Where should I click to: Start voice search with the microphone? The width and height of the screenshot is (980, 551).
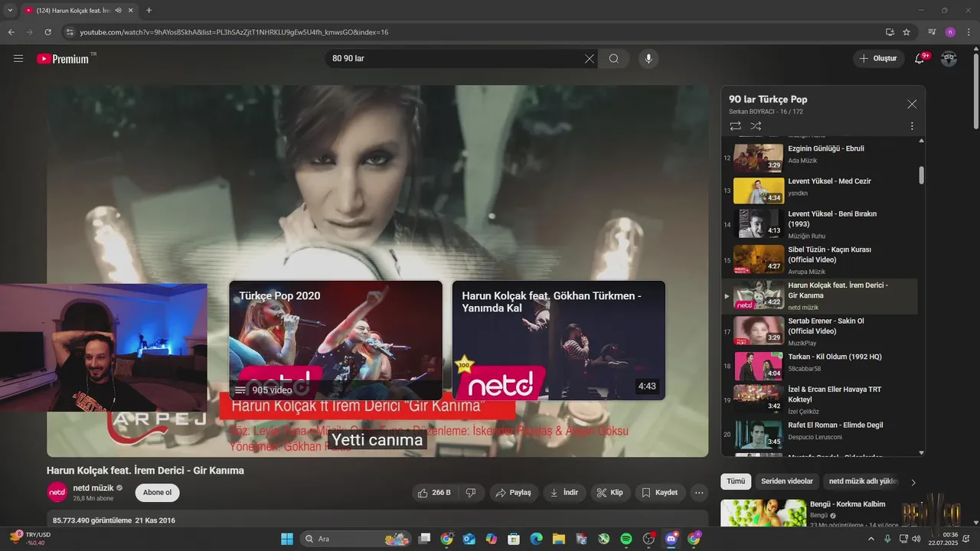pos(648,59)
